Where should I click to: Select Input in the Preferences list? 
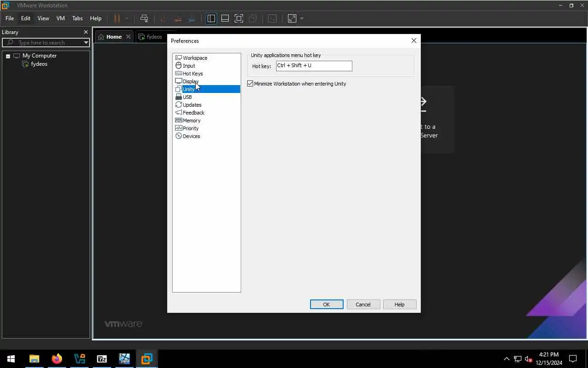click(189, 66)
